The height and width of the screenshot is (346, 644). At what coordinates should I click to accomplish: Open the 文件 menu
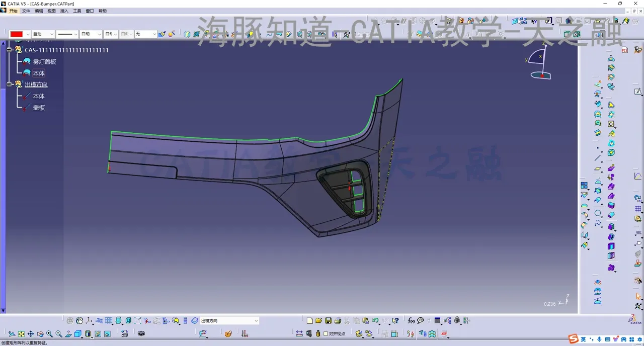(26, 11)
